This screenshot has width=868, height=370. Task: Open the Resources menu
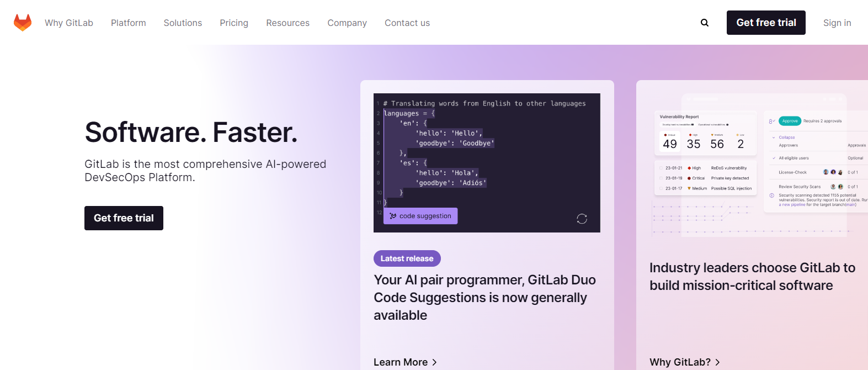point(288,23)
